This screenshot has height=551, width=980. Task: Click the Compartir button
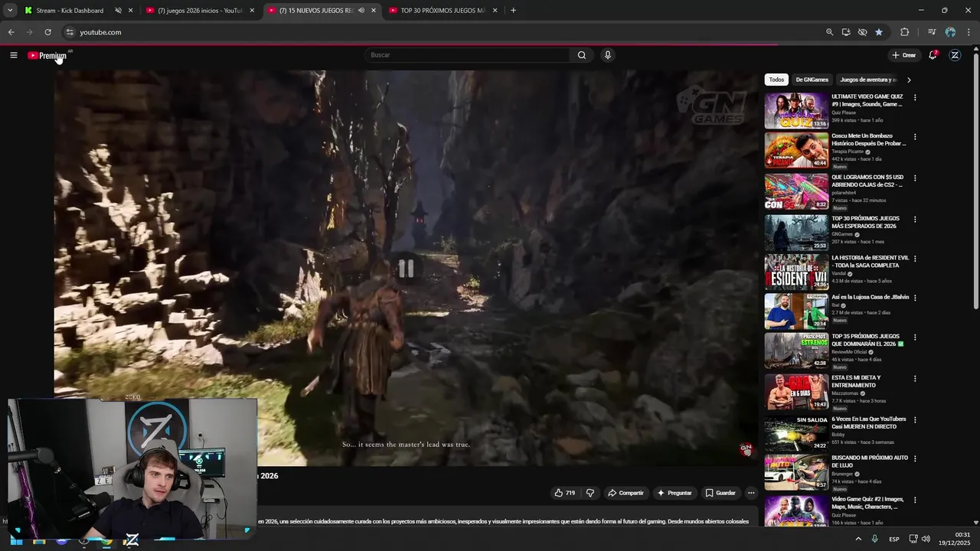click(626, 493)
